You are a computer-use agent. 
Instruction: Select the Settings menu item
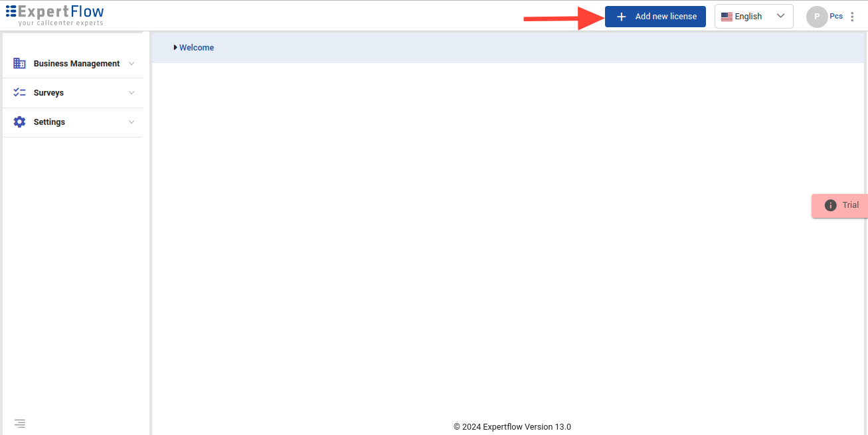pos(49,122)
